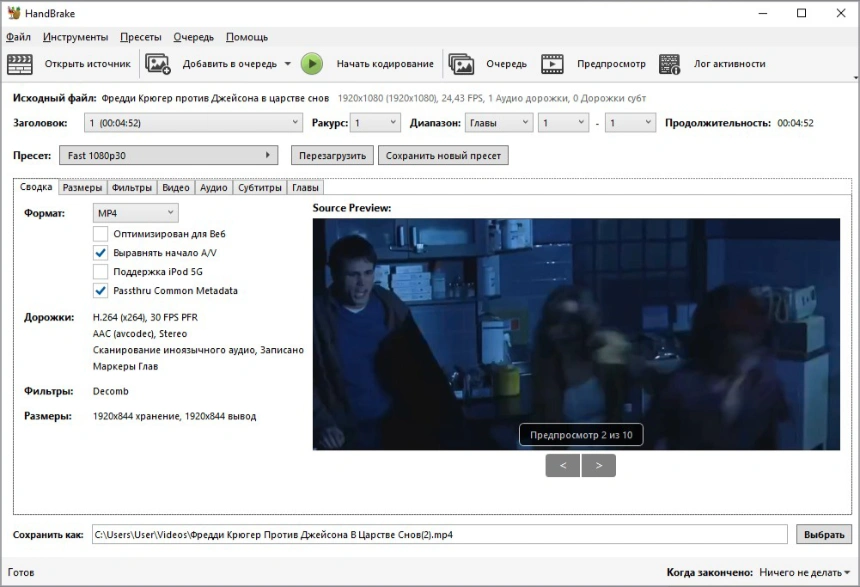The image size is (860, 587).
Task: Open the Диапазон Главы dropdown
Action: (499, 123)
